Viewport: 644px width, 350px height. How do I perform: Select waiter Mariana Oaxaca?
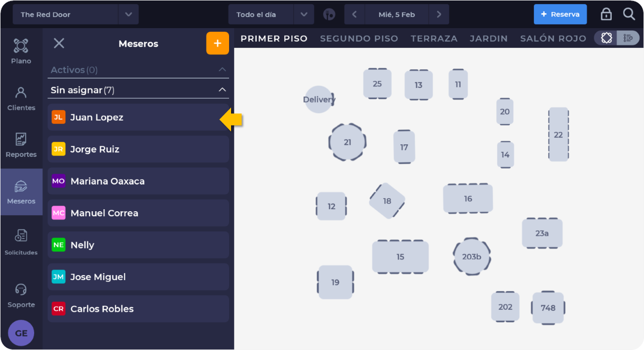[x=138, y=181]
